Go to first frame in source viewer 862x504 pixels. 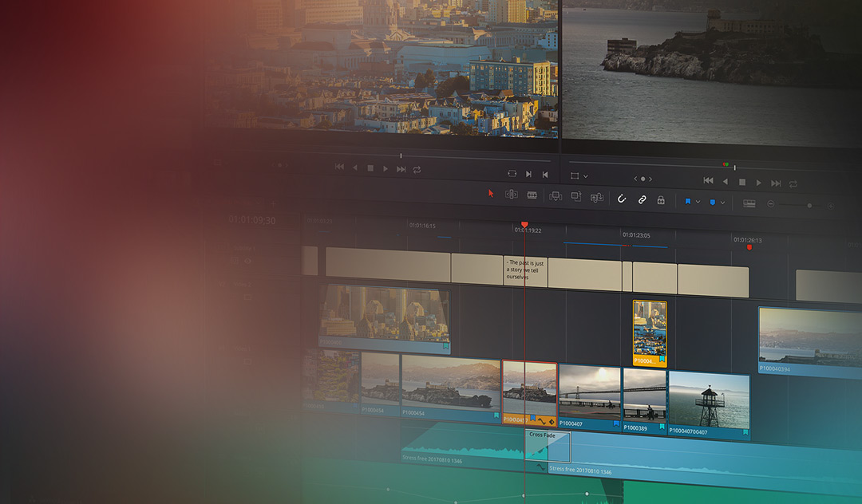click(339, 167)
